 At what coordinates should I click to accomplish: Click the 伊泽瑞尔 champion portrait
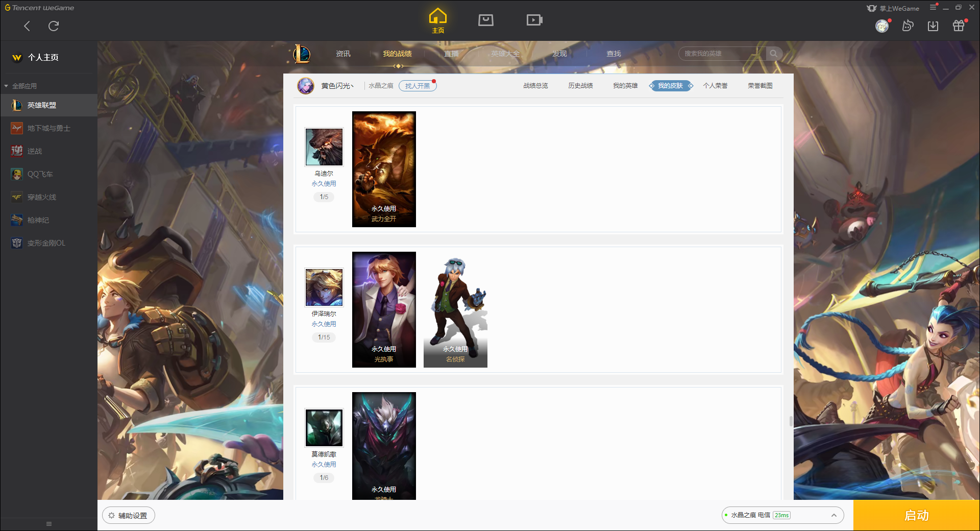[x=324, y=287]
